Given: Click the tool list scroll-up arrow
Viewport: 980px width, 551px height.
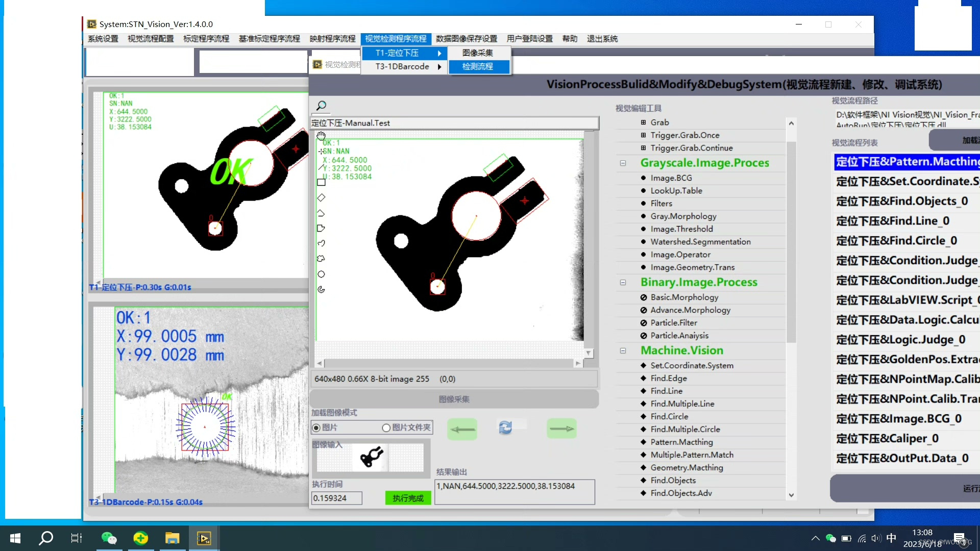Looking at the screenshot, I should tap(791, 123).
